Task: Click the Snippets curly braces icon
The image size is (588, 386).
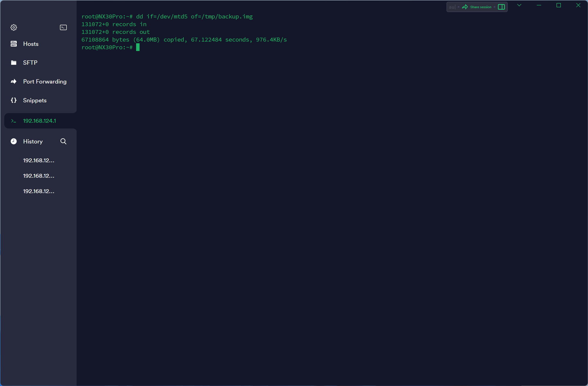Action: [14, 100]
